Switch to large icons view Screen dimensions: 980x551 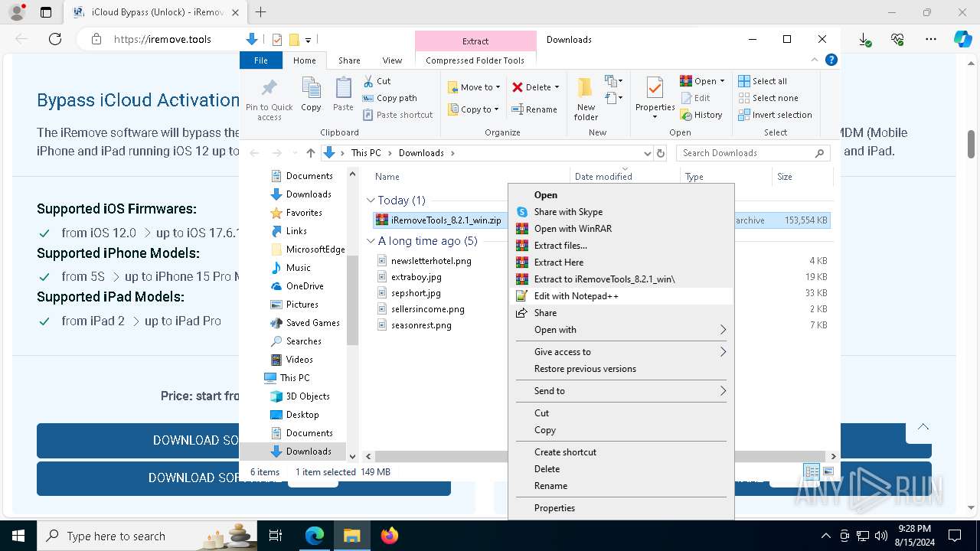click(828, 471)
